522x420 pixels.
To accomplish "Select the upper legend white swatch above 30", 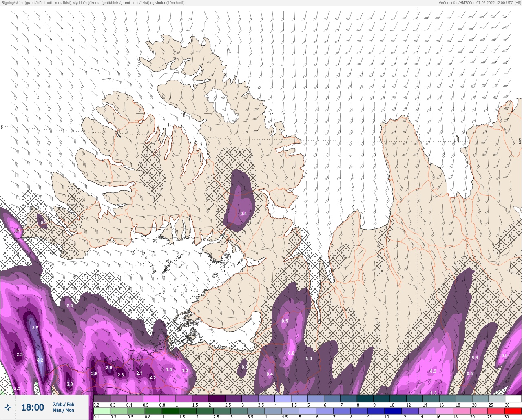I will pyautogui.click(x=513, y=398).
